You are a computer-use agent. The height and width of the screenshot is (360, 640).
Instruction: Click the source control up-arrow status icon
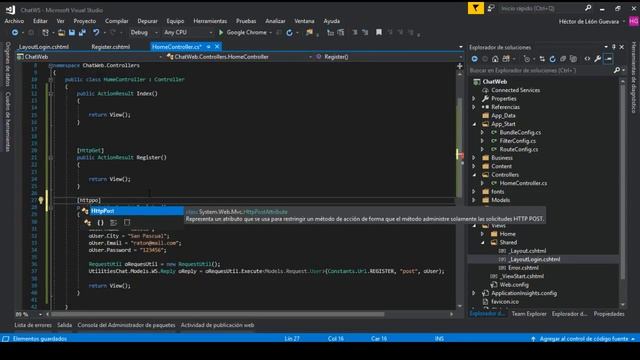533,339
